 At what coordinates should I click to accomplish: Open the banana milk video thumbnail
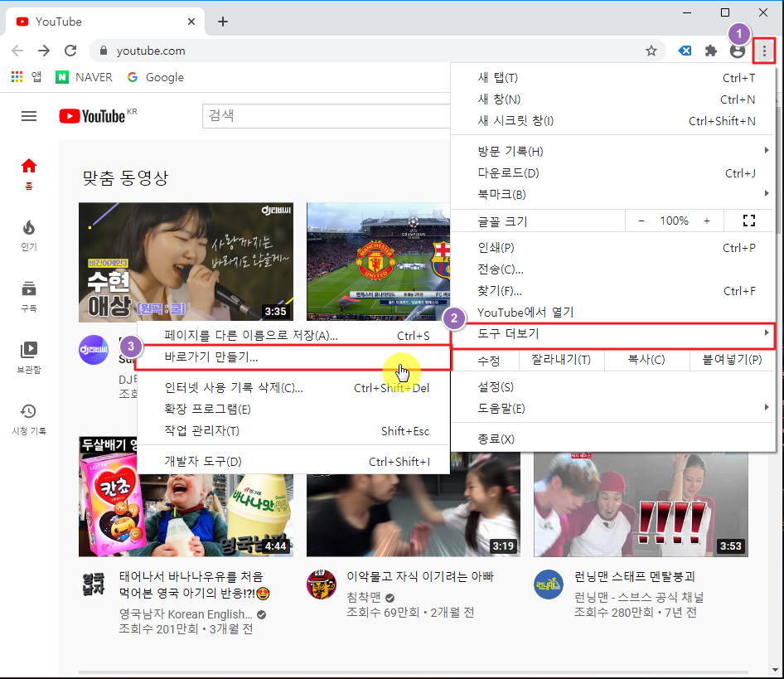(186, 516)
